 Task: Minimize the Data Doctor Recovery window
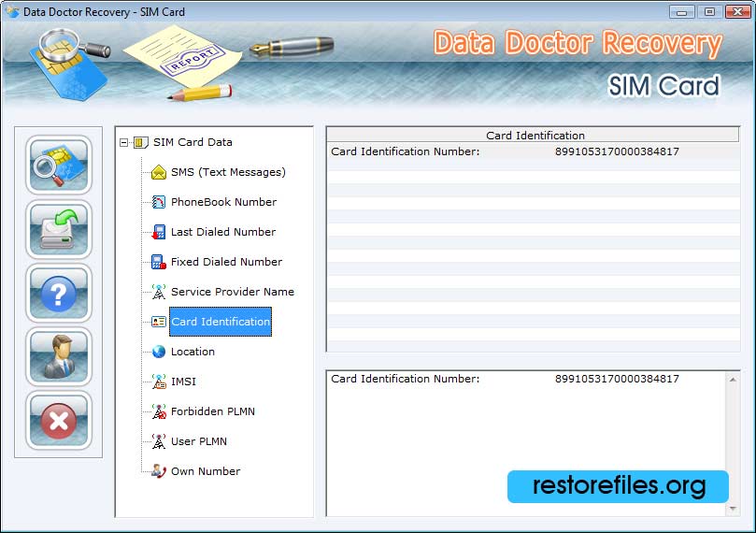coord(682,11)
